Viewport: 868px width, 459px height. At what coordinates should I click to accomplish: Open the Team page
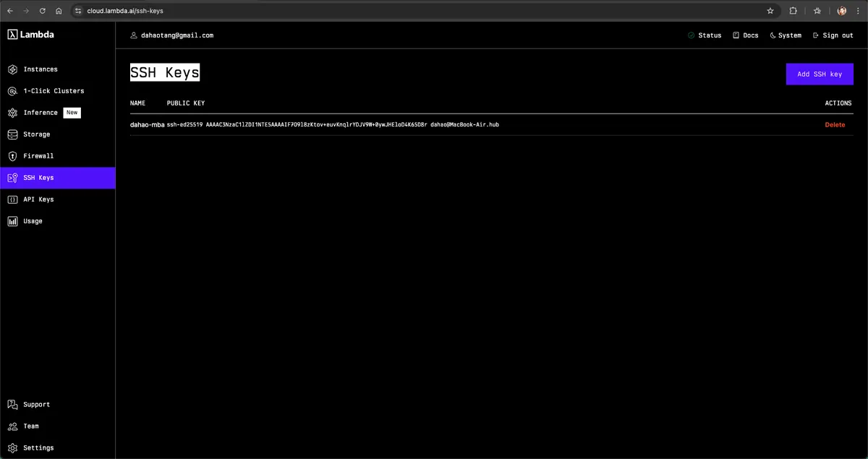[31, 426]
